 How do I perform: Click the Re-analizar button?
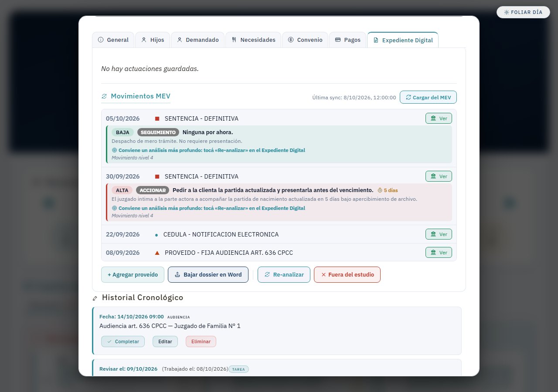[x=284, y=275]
